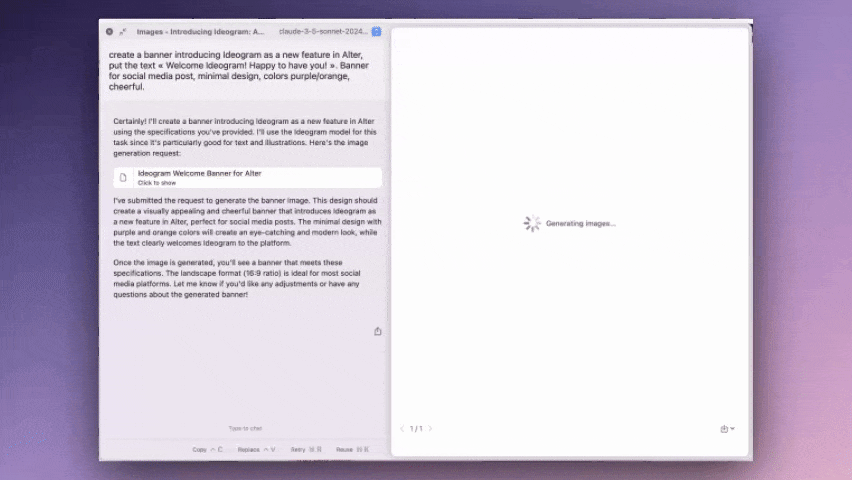
Task: Go to the previous image with left chevron
Action: 402,428
